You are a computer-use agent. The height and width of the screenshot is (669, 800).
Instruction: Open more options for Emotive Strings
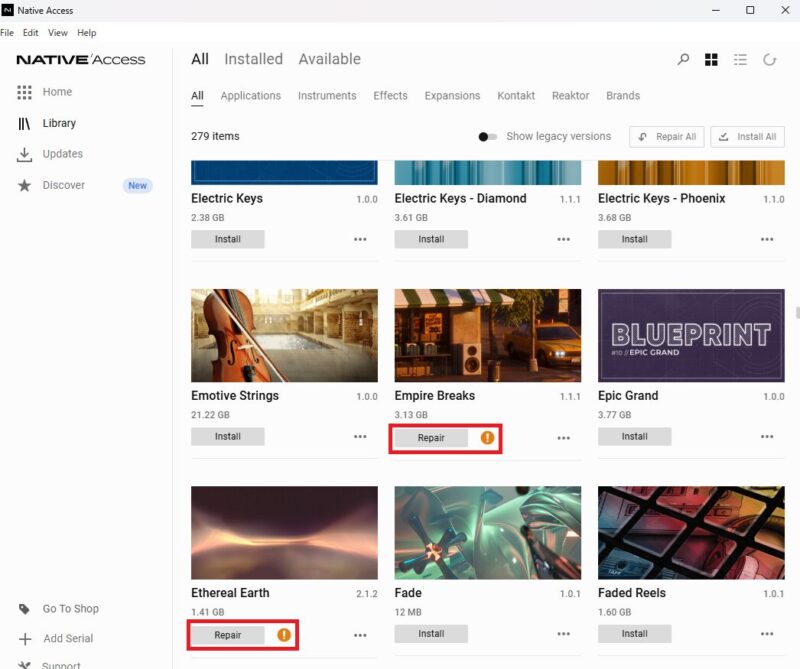(x=360, y=437)
